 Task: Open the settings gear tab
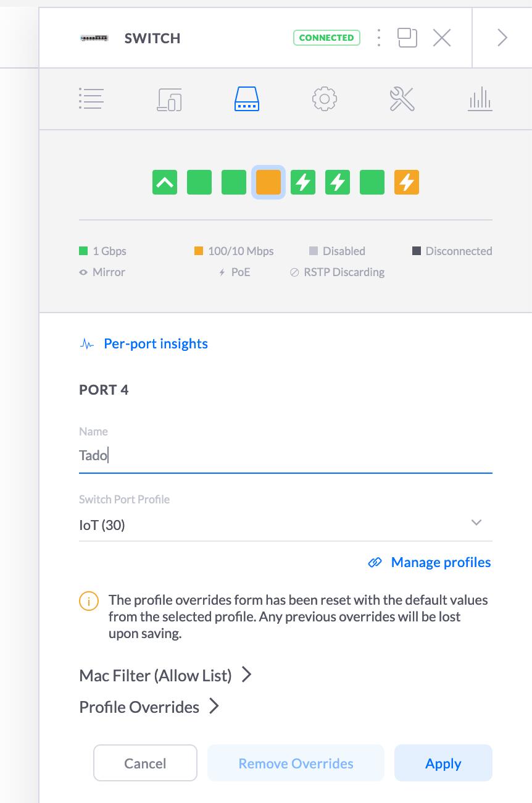click(x=325, y=99)
